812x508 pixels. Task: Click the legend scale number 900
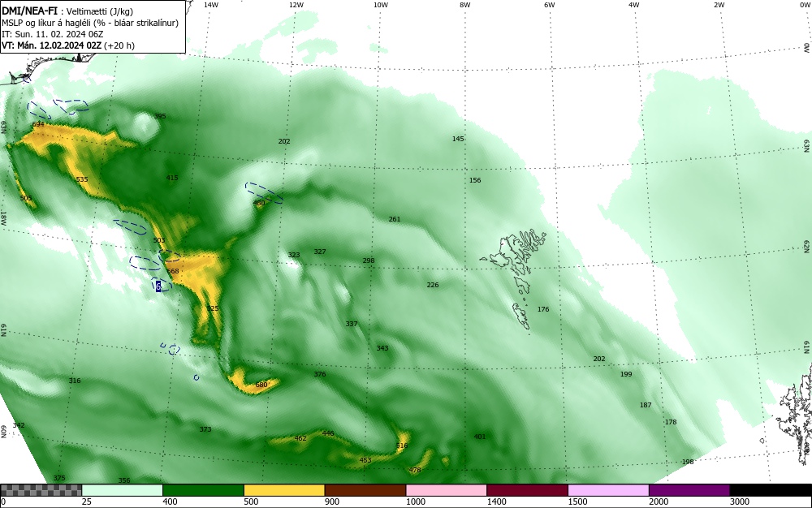pyautogui.click(x=332, y=502)
